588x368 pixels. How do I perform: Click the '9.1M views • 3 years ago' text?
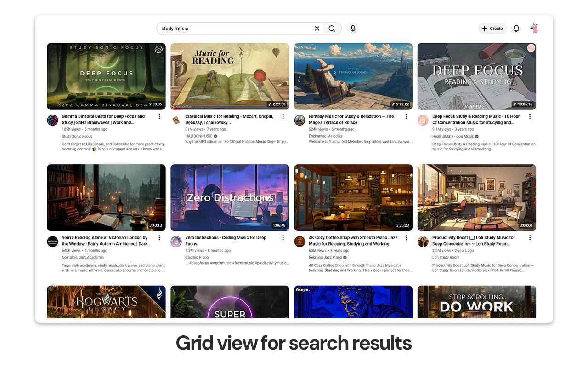453,129
